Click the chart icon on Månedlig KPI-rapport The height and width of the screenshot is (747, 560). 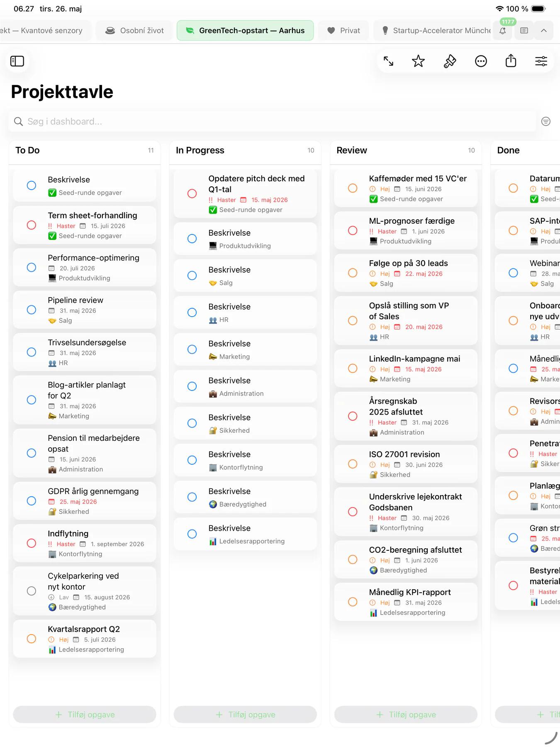(373, 613)
